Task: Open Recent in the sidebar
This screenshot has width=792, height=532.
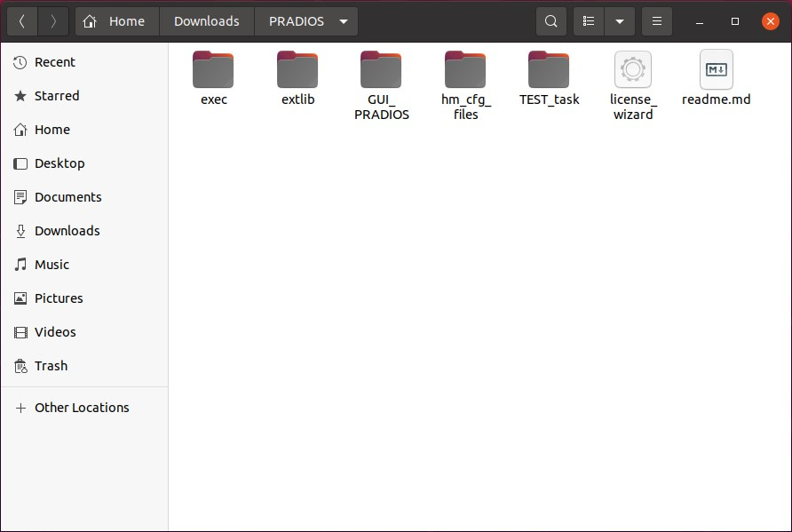Action: (84, 62)
